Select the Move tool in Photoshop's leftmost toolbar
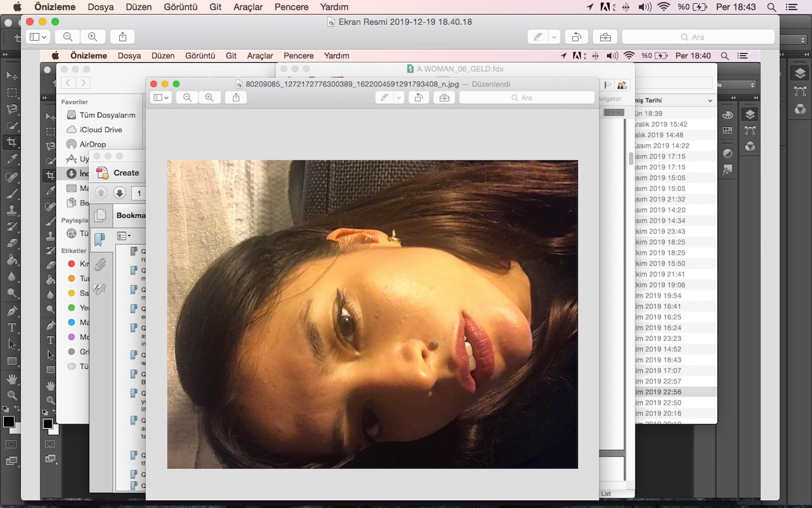812x508 pixels. 11,76
